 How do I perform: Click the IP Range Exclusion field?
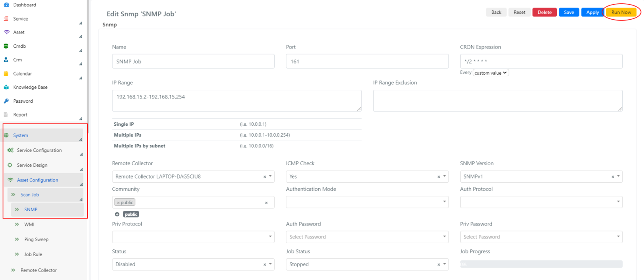tap(498, 101)
